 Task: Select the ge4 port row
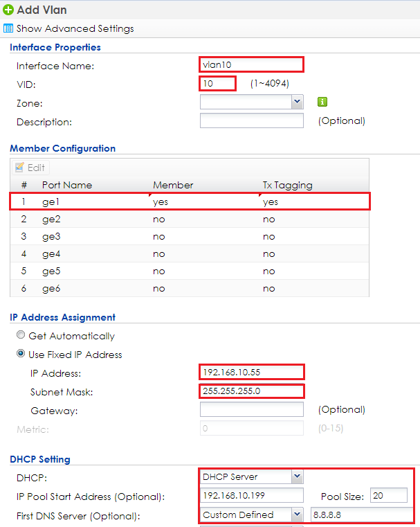pyautogui.click(x=190, y=253)
